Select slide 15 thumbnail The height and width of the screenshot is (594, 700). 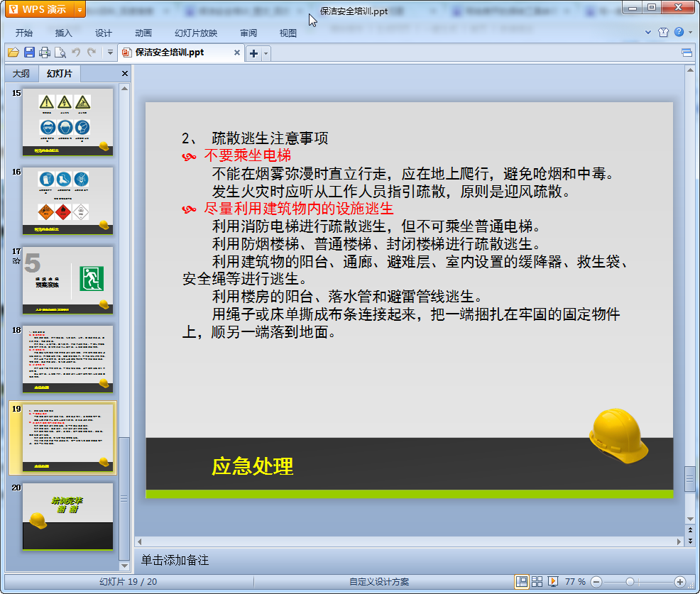68,122
